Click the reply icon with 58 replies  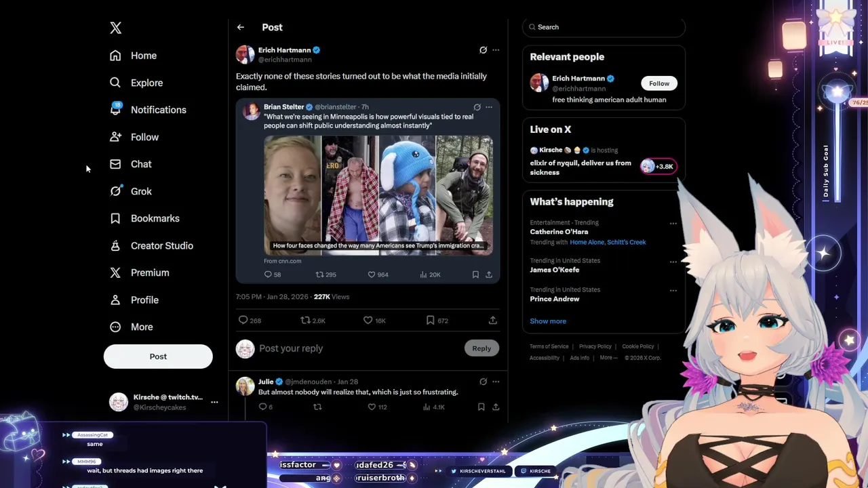(x=268, y=274)
